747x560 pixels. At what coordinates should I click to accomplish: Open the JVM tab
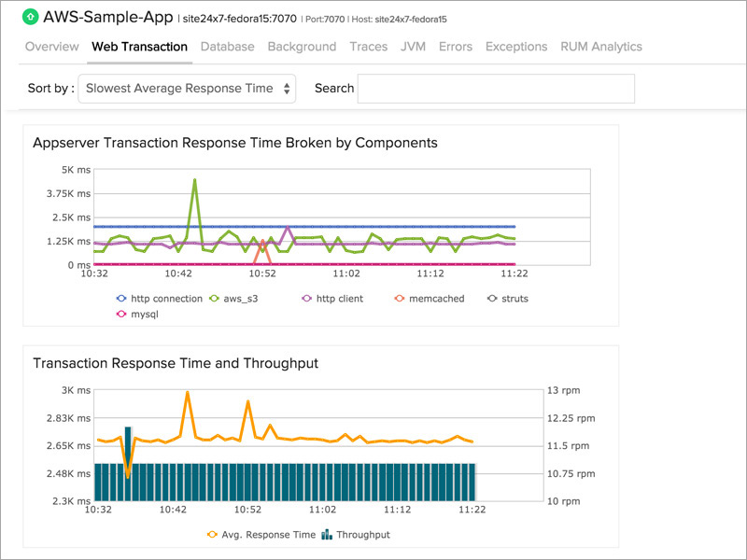click(413, 47)
